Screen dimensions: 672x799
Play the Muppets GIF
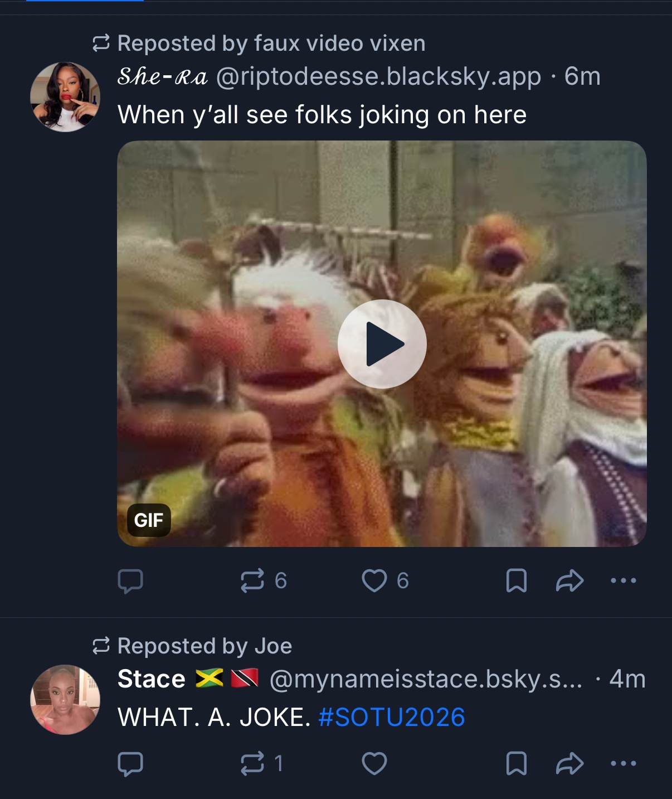(382, 344)
